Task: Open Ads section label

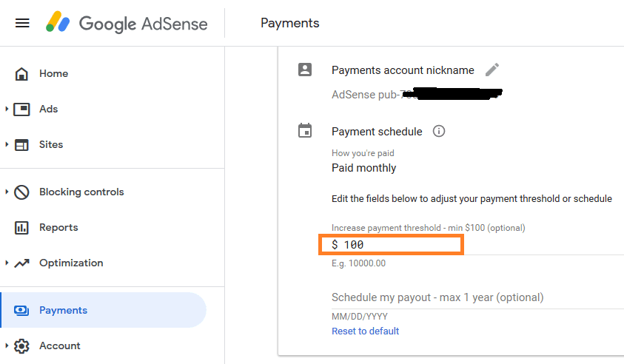Action: pos(49,109)
